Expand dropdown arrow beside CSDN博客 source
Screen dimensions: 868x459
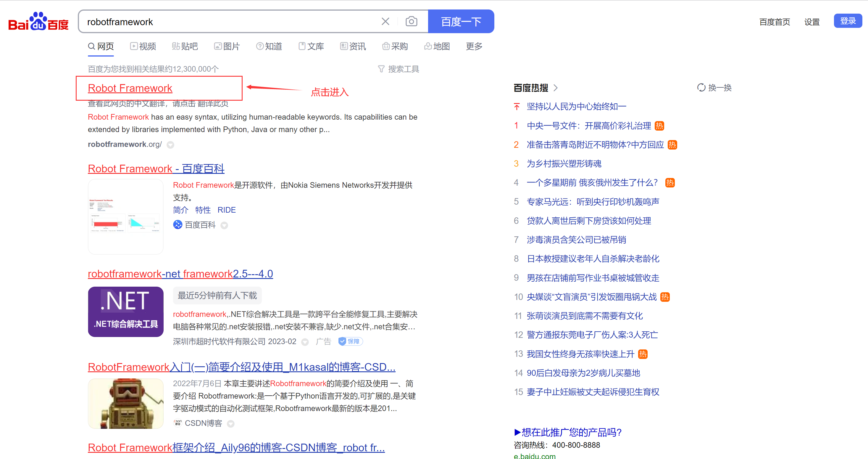pyautogui.click(x=230, y=423)
